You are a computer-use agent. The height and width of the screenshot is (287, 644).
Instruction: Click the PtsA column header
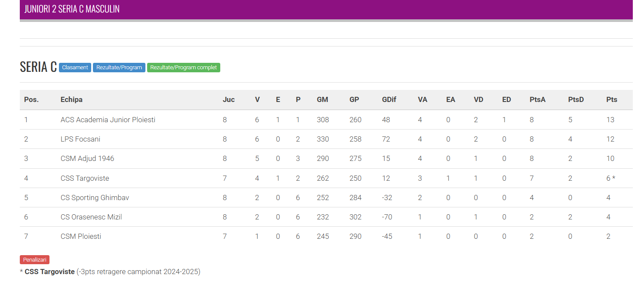[537, 99]
